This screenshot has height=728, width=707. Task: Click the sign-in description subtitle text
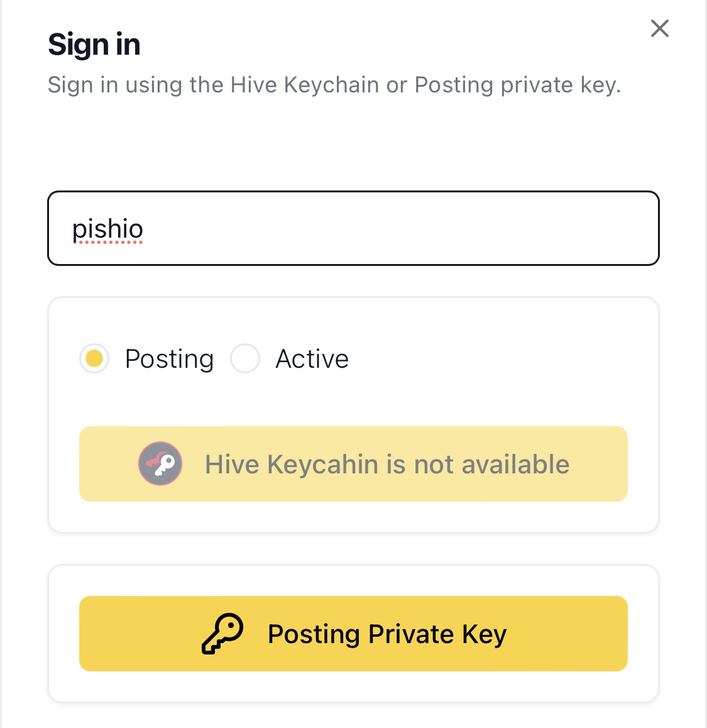click(x=334, y=85)
